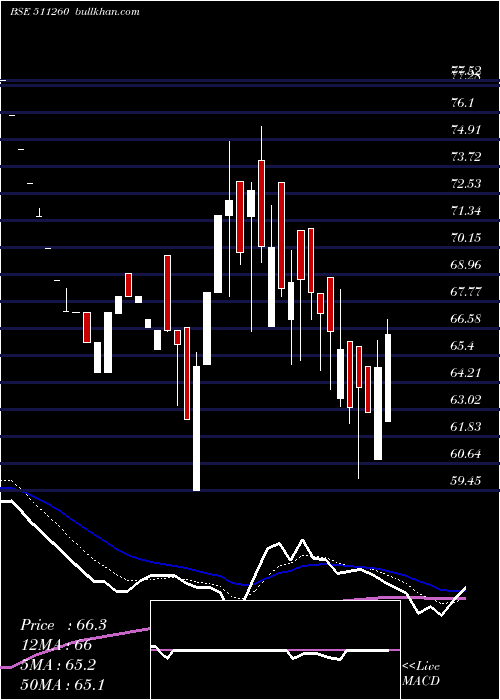The image size is (500, 700).
Task: Click the 59.45 price axis label
Action: [466, 481]
